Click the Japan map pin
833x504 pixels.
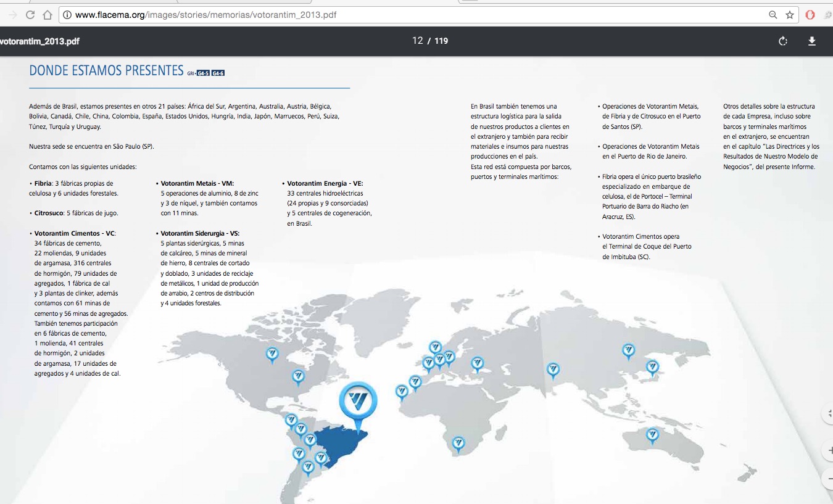(x=652, y=368)
